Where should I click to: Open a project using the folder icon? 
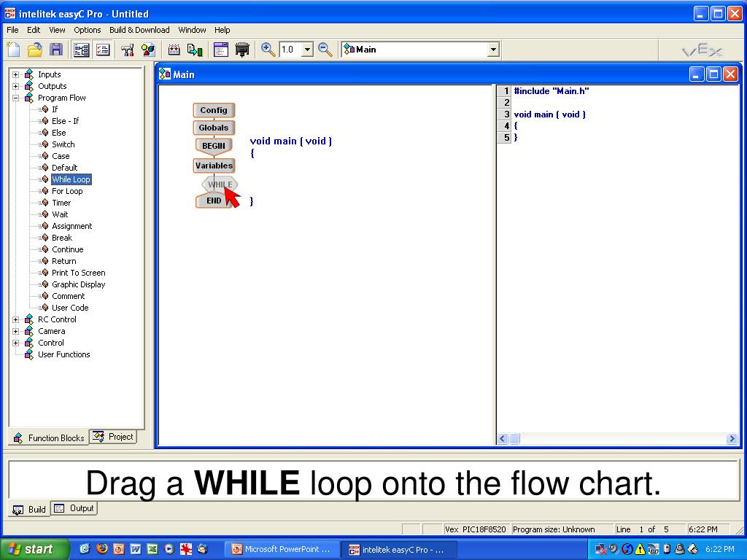point(35,49)
